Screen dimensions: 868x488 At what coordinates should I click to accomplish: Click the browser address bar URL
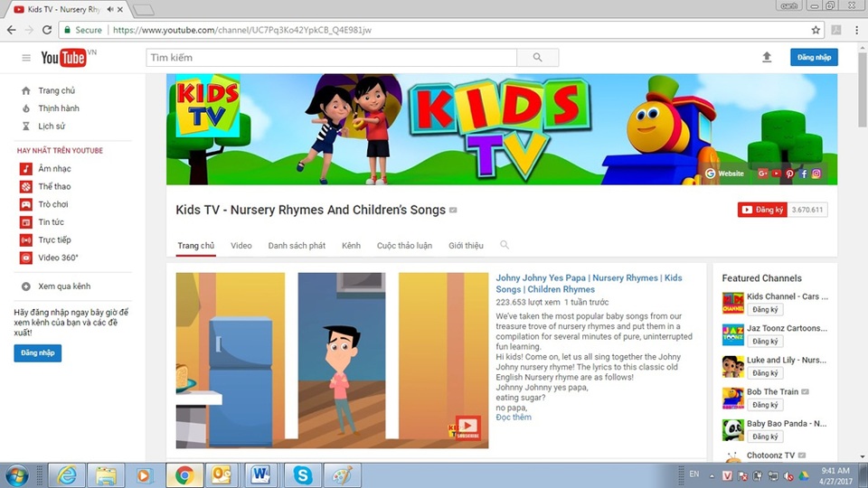[x=242, y=30]
